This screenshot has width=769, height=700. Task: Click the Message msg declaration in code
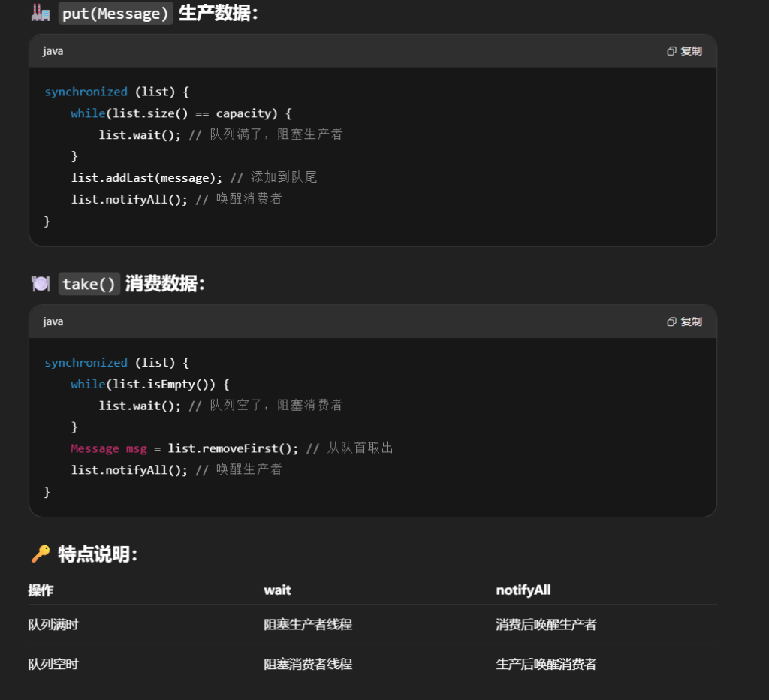coord(109,448)
